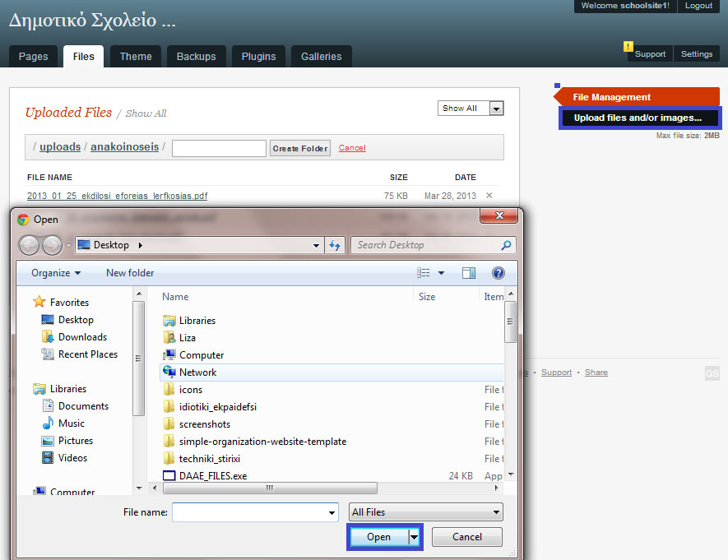Click the red Cancel link
The image size is (728, 560).
click(352, 148)
